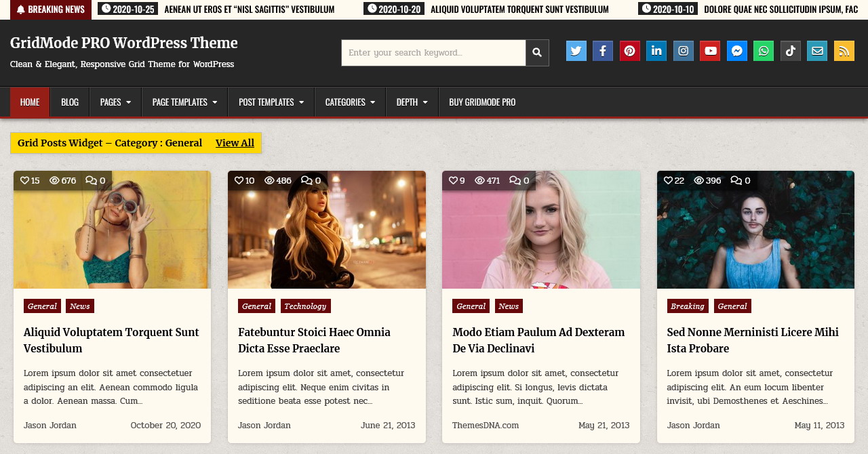The width and height of the screenshot is (868, 454).
Task: Open ticker headline Dolore Quae Nec Sollicitudin
Action: coord(781,9)
